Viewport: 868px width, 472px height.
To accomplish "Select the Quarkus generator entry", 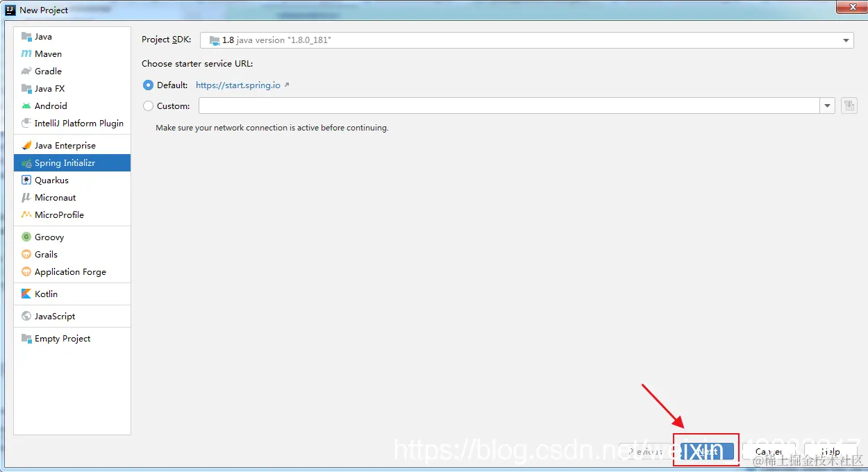I will (x=72, y=180).
